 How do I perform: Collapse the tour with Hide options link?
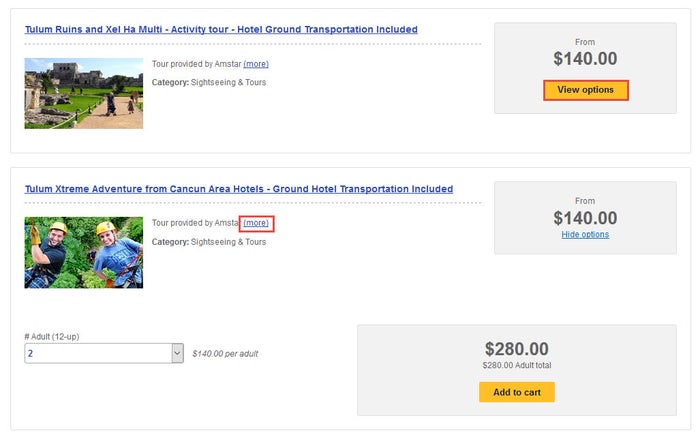[585, 234]
